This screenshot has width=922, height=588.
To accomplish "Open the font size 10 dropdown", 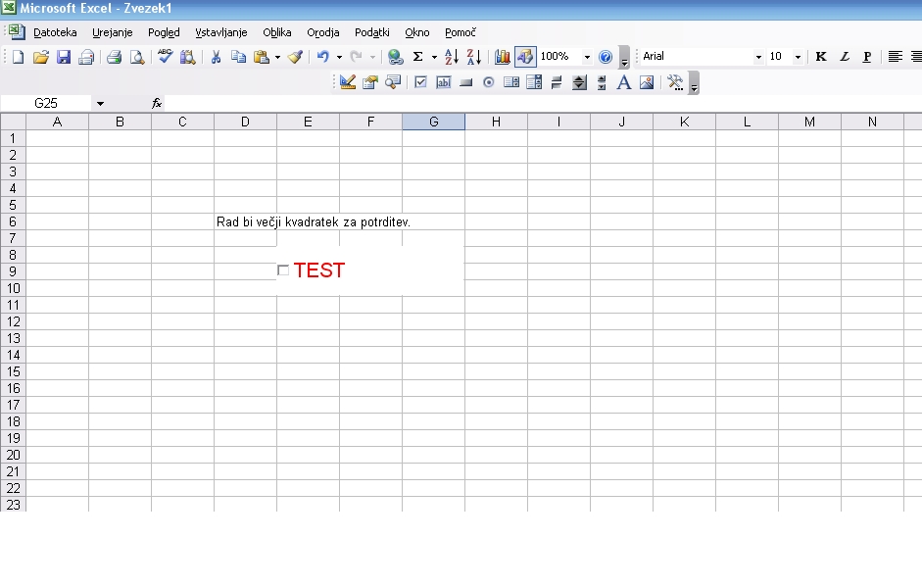I will [798, 57].
